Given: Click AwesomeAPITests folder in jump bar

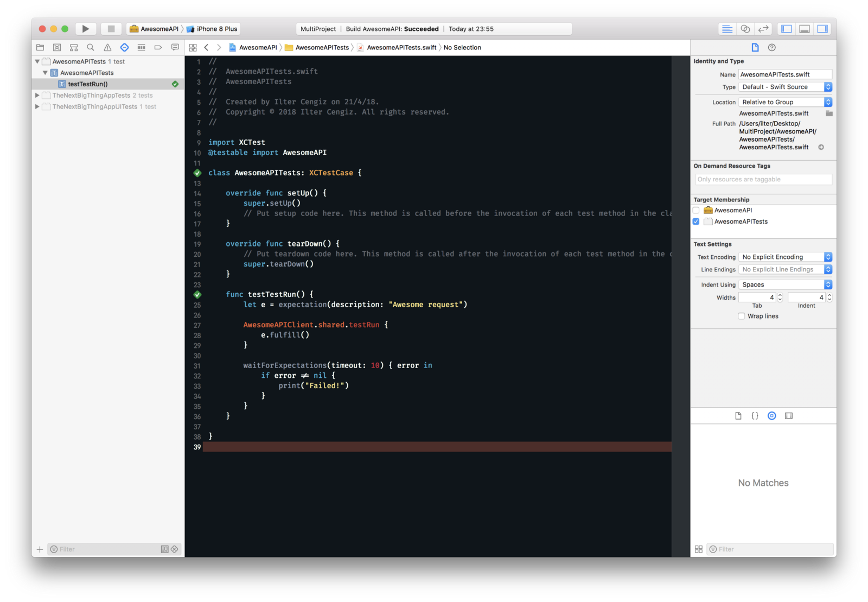Looking at the screenshot, I should (317, 47).
